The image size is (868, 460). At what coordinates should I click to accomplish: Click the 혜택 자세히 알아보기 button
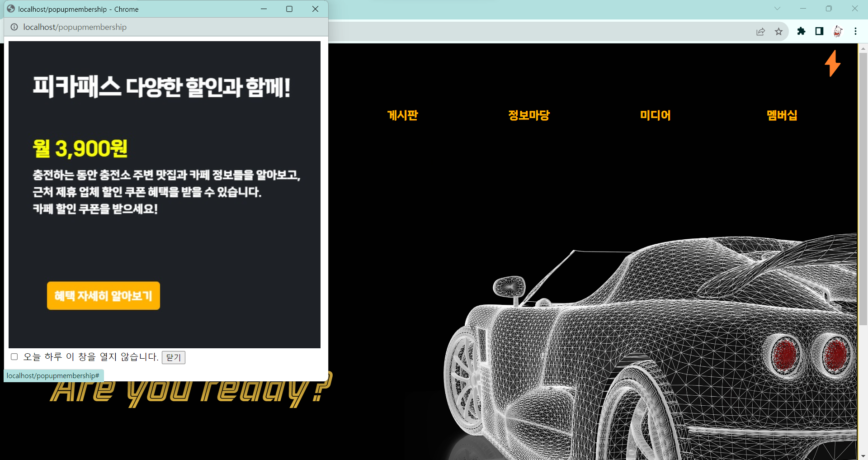tap(104, 296)
